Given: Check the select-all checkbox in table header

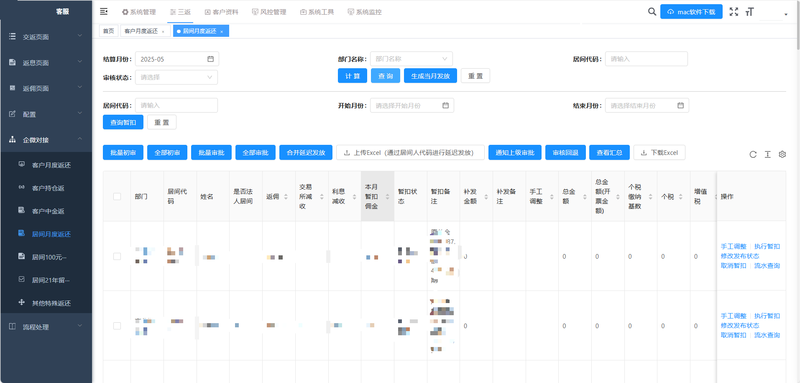Looking at the screenshot, I should 117,196.
